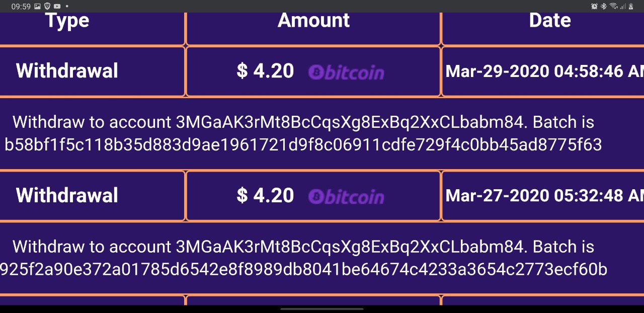
Task: Tap the Wi-Fi signal status icon
Action: point(613,6)
